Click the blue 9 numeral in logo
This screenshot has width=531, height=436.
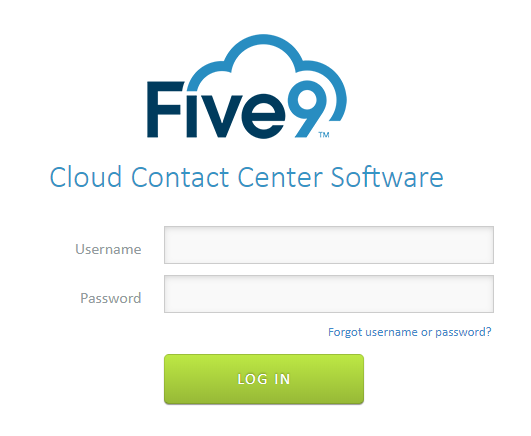pyautogui.click(x=307, y=108)
